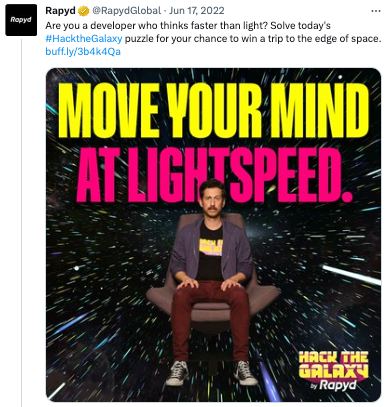The height and width of the screenshot is (407, 388).
Task: Follow the buff.ly/3b4k4Qa link
Action: 83,52
